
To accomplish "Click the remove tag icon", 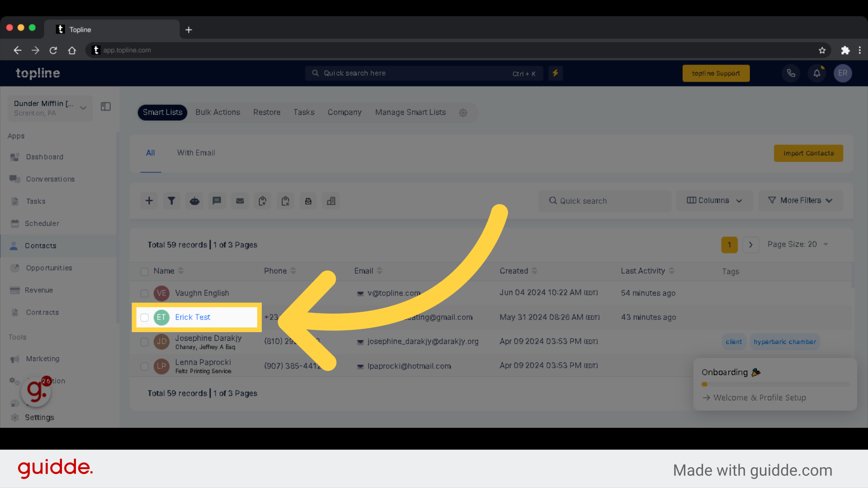I will click(x=285, y=201).
